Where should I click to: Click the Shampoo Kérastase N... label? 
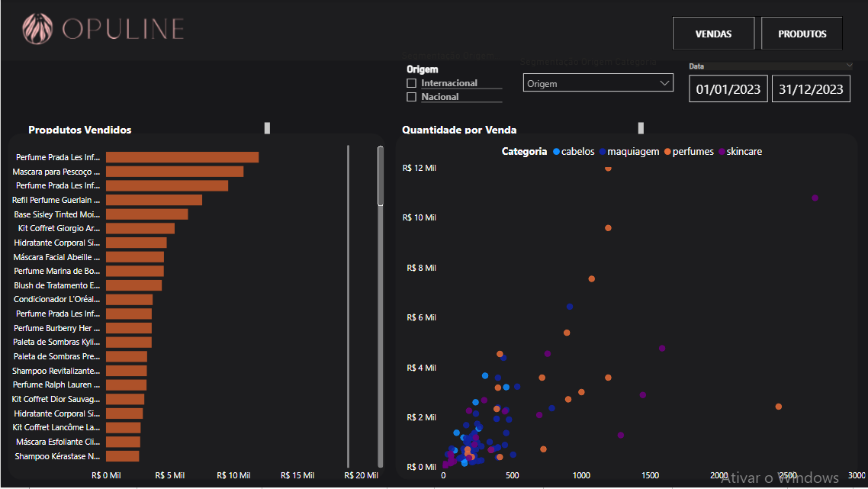(x=57, y=456)
